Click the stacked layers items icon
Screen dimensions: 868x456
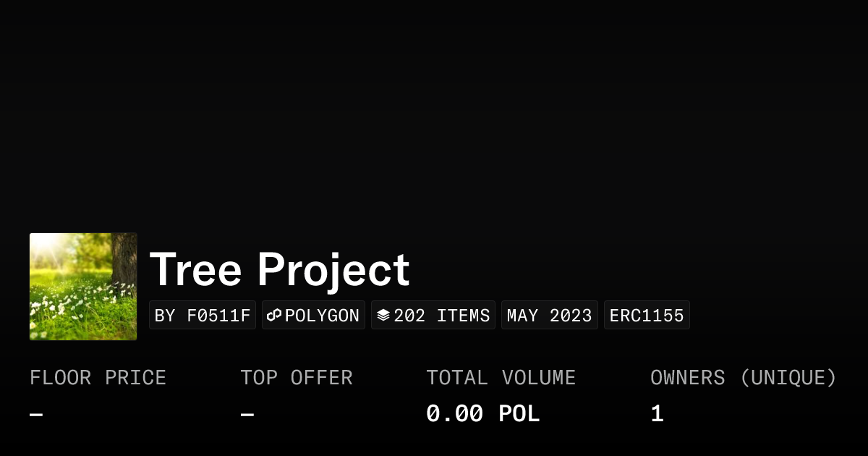(x=383, y=316)
